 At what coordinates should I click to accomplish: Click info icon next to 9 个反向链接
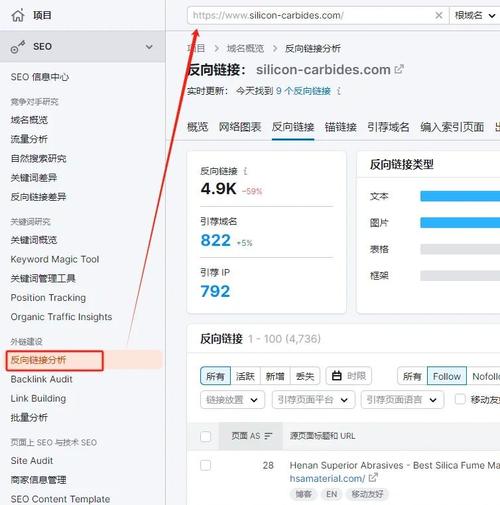[339, 91]
